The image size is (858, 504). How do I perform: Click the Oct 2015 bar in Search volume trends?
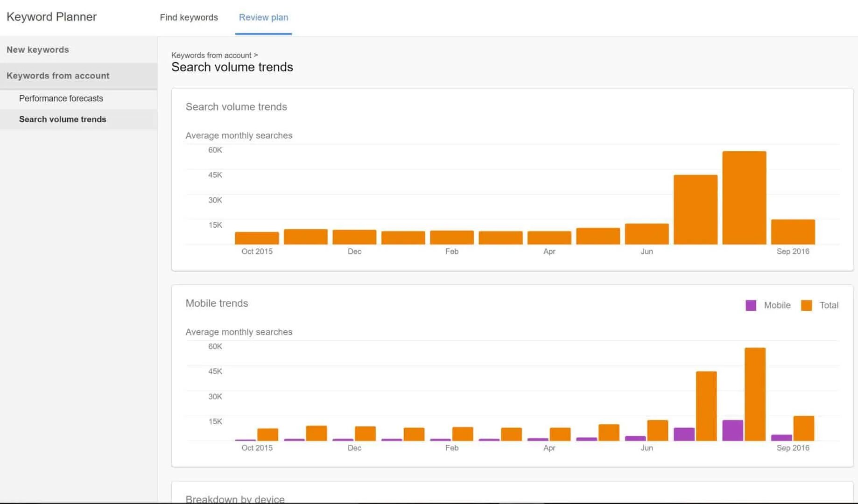click(257, 238)
